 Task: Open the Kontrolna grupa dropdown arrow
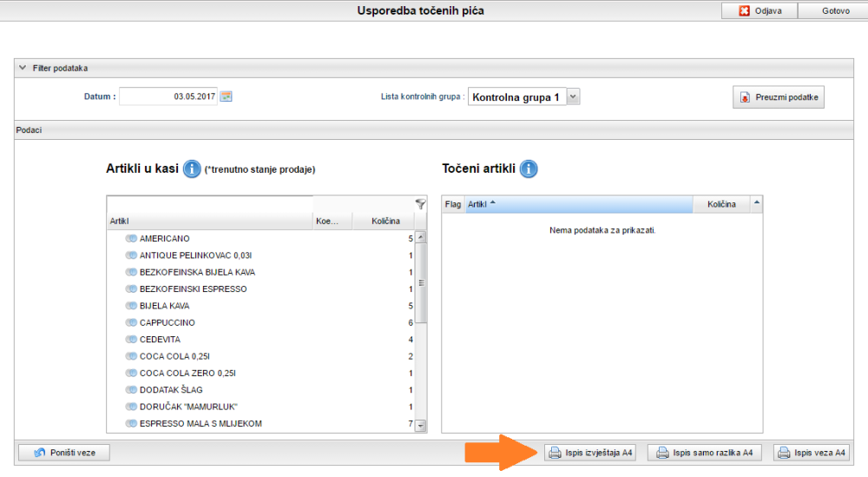coord(573,97)
